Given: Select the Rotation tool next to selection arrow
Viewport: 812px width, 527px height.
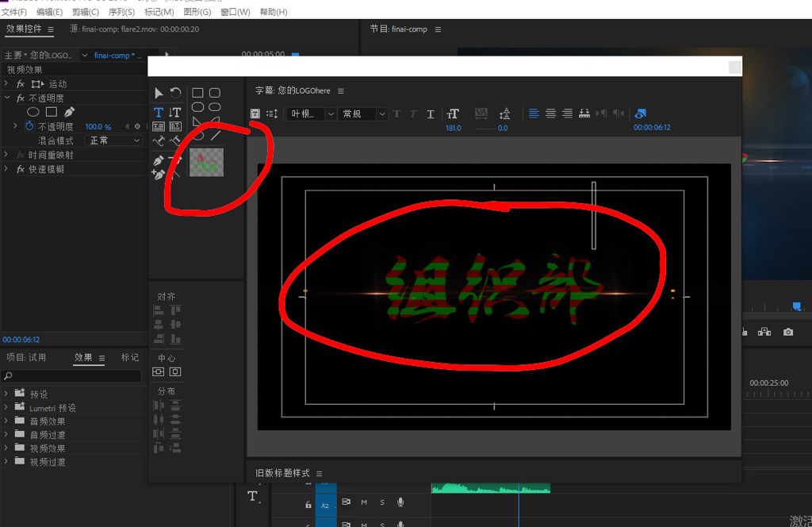Looking at the screenshot, I should click(175, 93).
